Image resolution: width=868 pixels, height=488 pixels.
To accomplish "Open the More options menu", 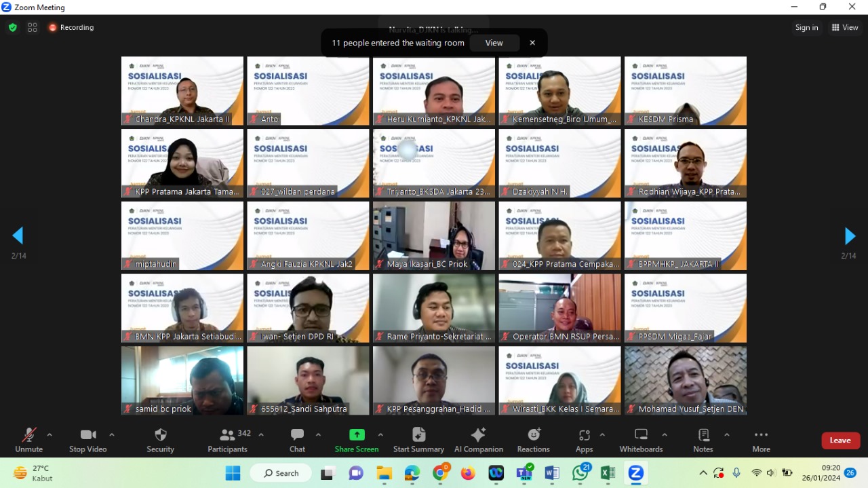I will (x=761, y=440).
